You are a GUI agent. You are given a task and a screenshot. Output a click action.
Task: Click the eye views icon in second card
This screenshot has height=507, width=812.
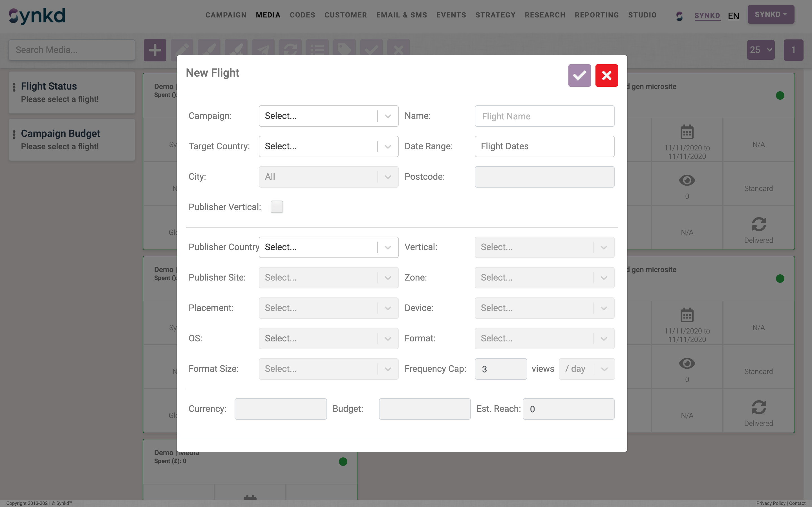pyautogui.click(x=687, y=363)
